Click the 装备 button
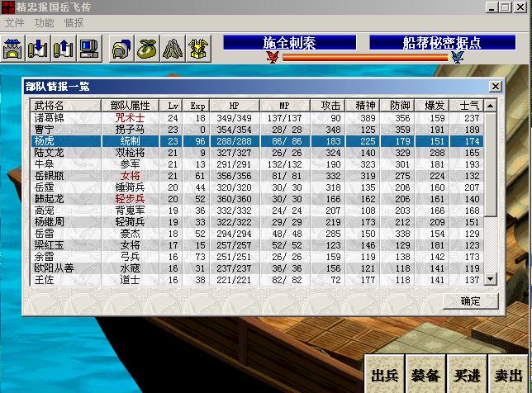The image size is (532, 393). [x=425, y=375]
